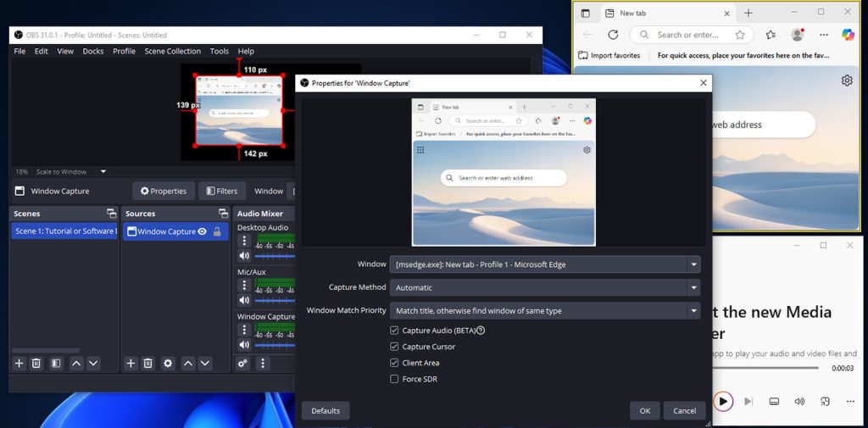Open Edge new tab page settings gear
The width and height of the screenshot is (868, 428).
(x=847, y=81)
